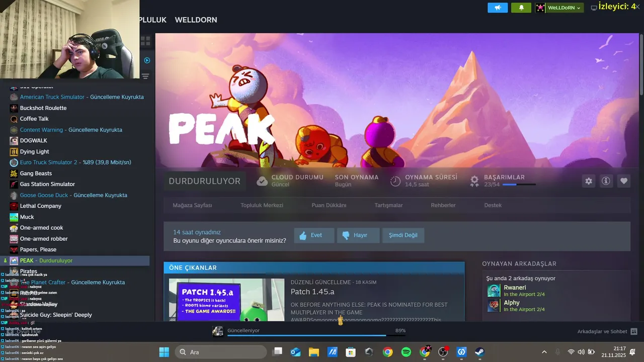
Task: Open the Patch 1.45.a news link
Action: pyautogui.click(x=312, y=292)
